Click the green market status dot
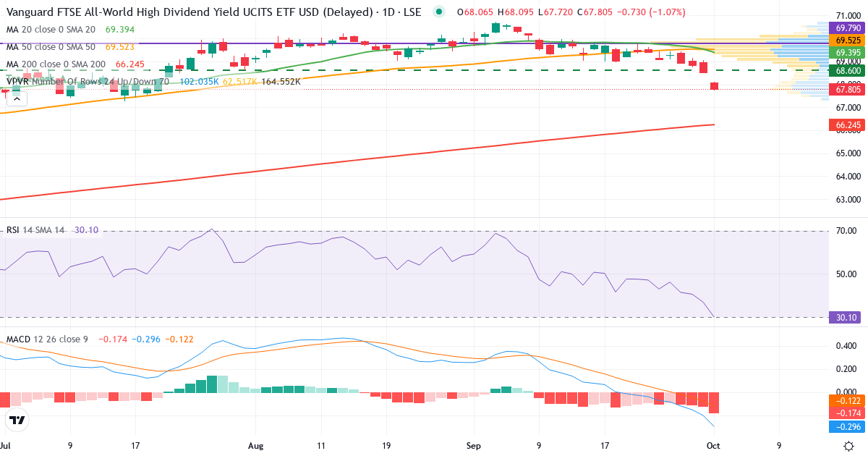Viewport: 868px width, 456px height. [x=438, y=12]
